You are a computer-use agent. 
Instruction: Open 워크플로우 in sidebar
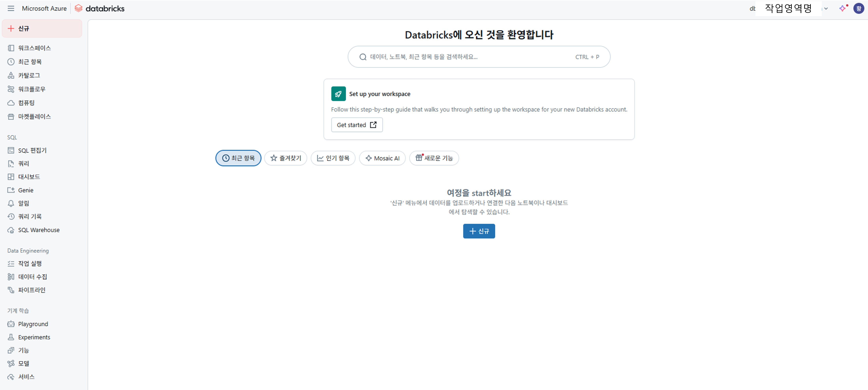click(x=42, y=89)
